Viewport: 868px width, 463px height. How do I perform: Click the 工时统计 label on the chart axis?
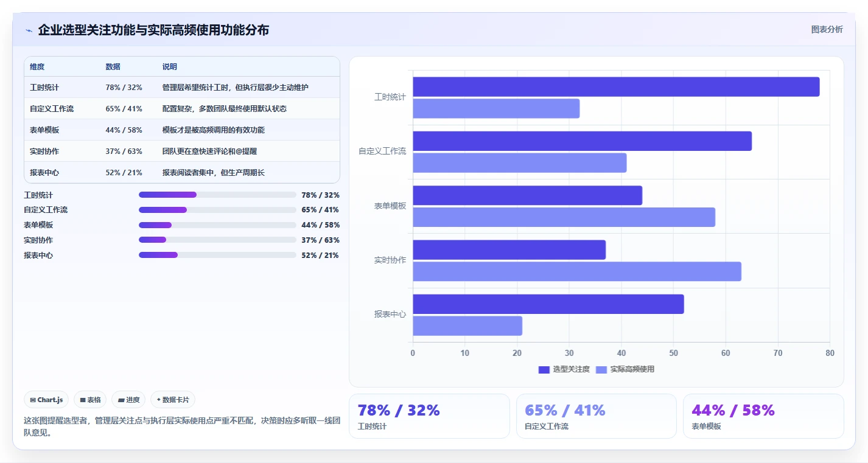[390, 97]
